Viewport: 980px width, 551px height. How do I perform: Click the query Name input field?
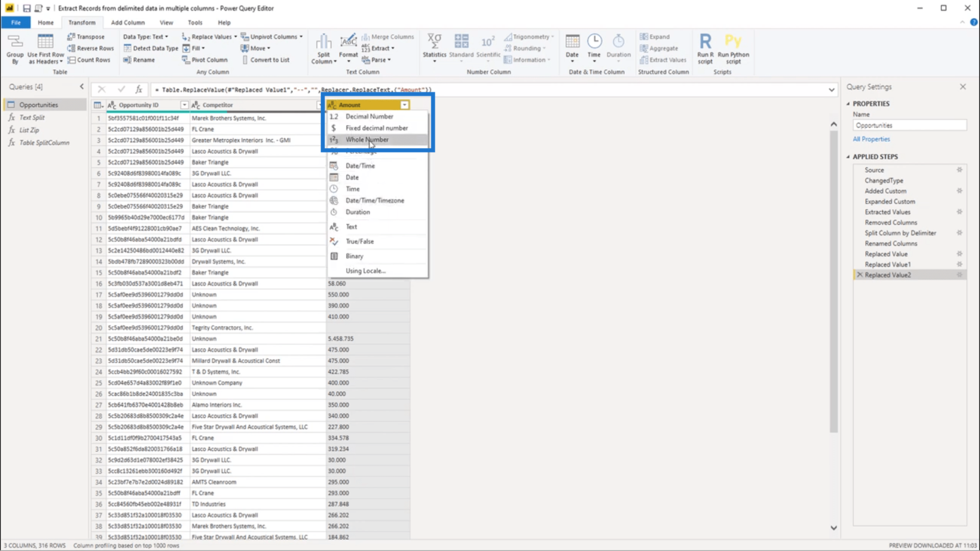909,125
